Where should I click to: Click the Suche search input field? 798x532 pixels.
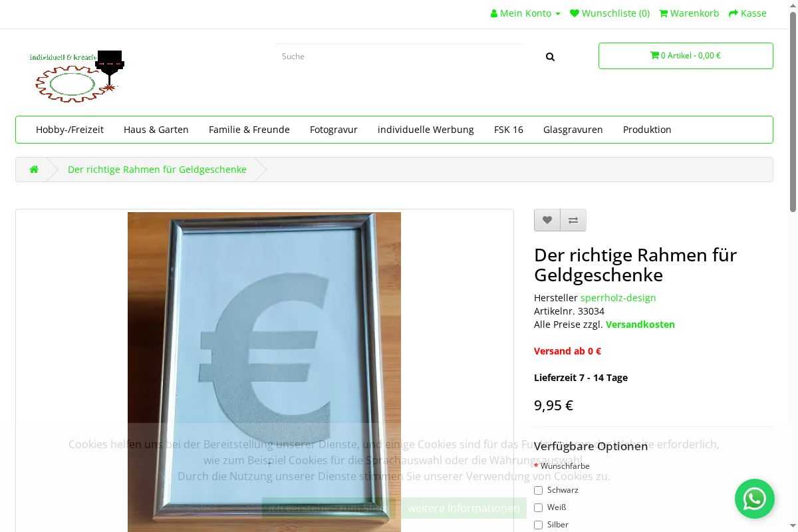coord(398,57)
